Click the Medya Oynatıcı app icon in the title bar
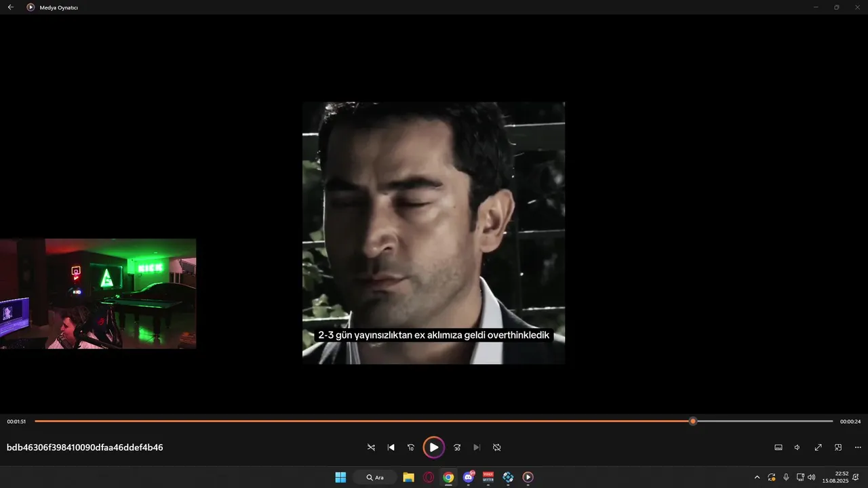This screenshot has width=868, height=488. click(x=31, y=7)
